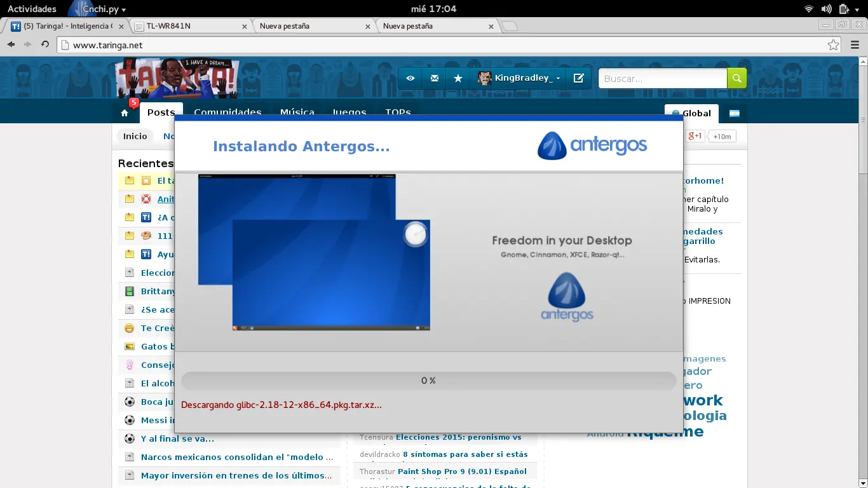
Task: Click the soccer ball icon beside Messi
Action: tap(130, 420)
